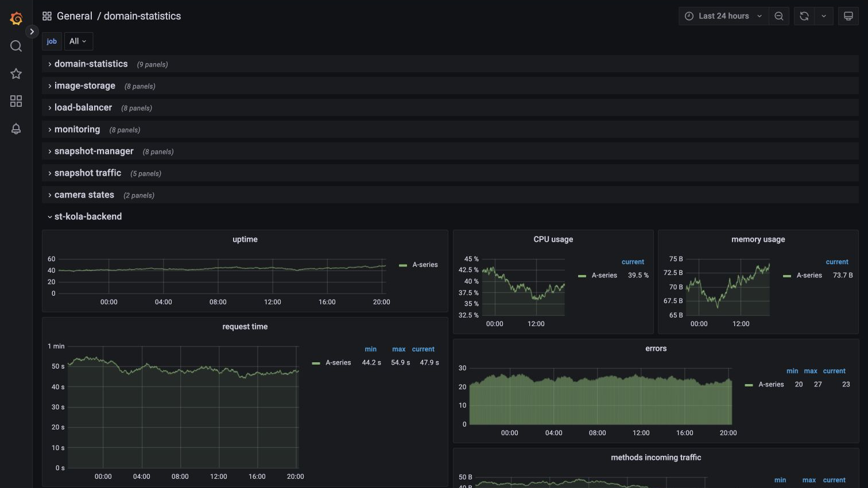Zoom out the time range
This screenshot has width=868, height=488.
[779, 16]
